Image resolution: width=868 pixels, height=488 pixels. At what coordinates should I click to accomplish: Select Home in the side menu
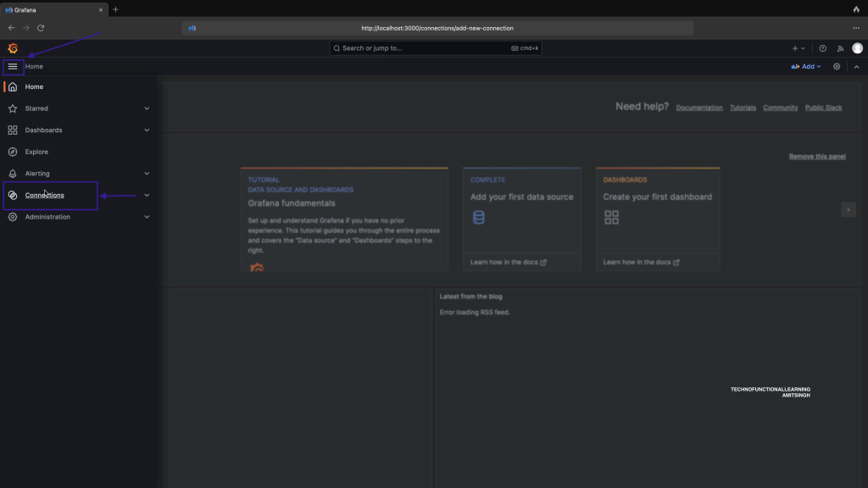point(34,86)
